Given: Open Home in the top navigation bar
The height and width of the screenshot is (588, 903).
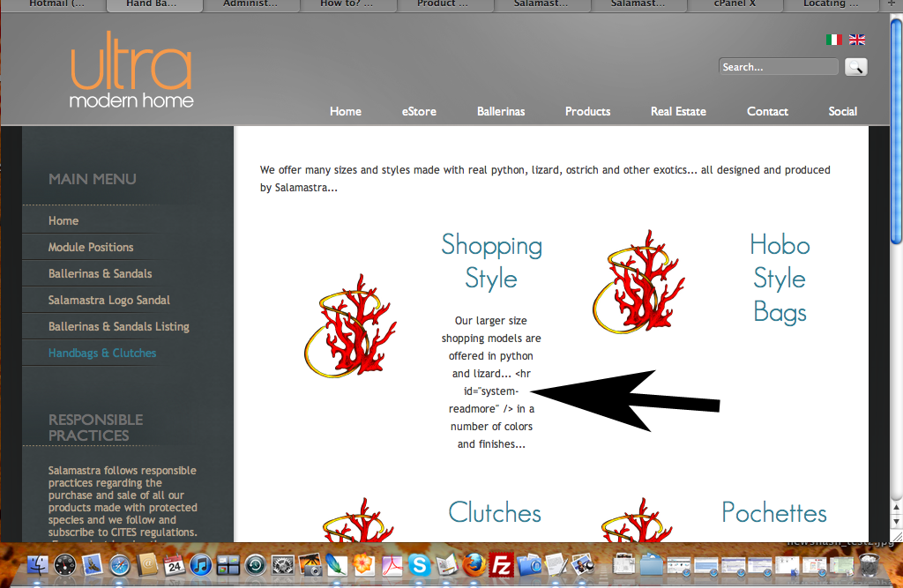Looking at the screenshot, I should [x=346, y=111].
